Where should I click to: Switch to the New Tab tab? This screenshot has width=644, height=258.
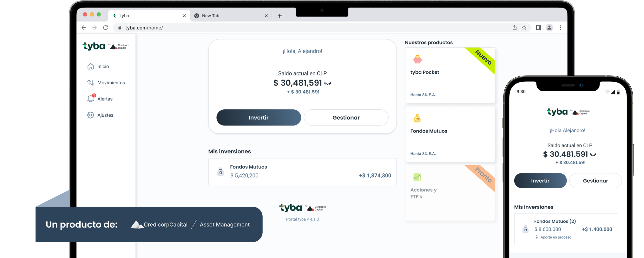[231, 16]
